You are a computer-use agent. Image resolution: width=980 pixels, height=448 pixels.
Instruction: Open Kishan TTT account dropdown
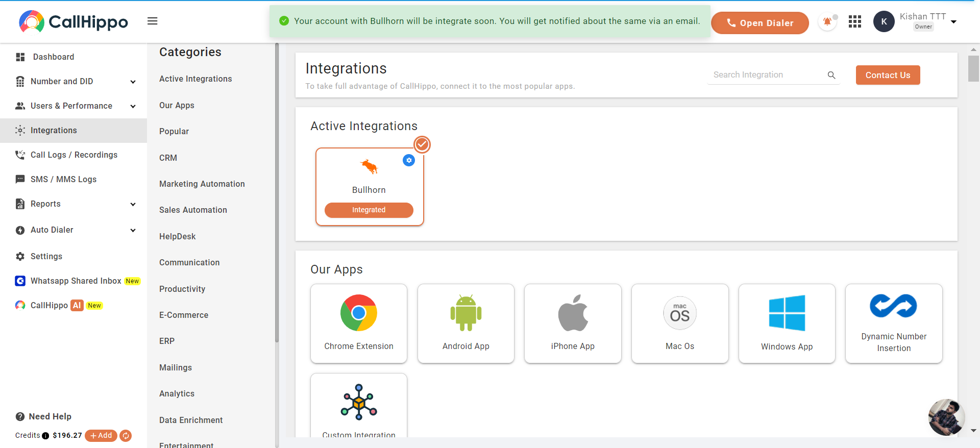pos(953,22)
